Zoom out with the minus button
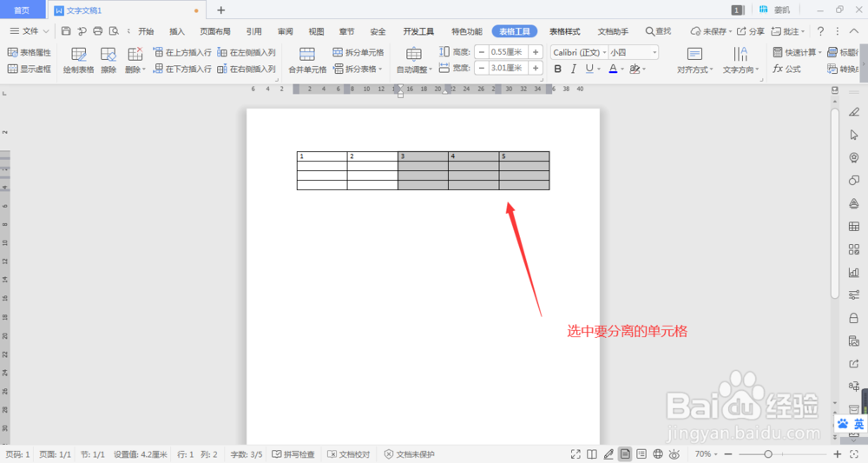Viewport: 868px width, 463px height. (728, 454)
